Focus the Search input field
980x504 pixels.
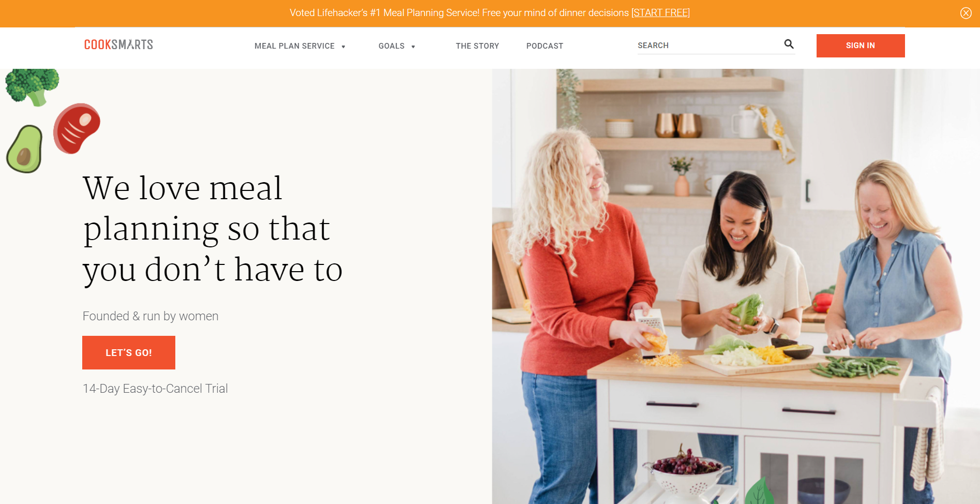708,46
